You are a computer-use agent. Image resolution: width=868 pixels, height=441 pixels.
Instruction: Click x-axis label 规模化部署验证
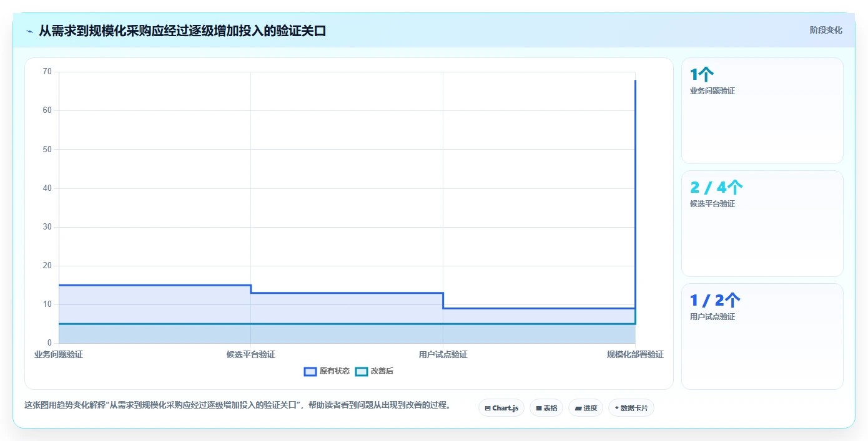click(635, 354)
